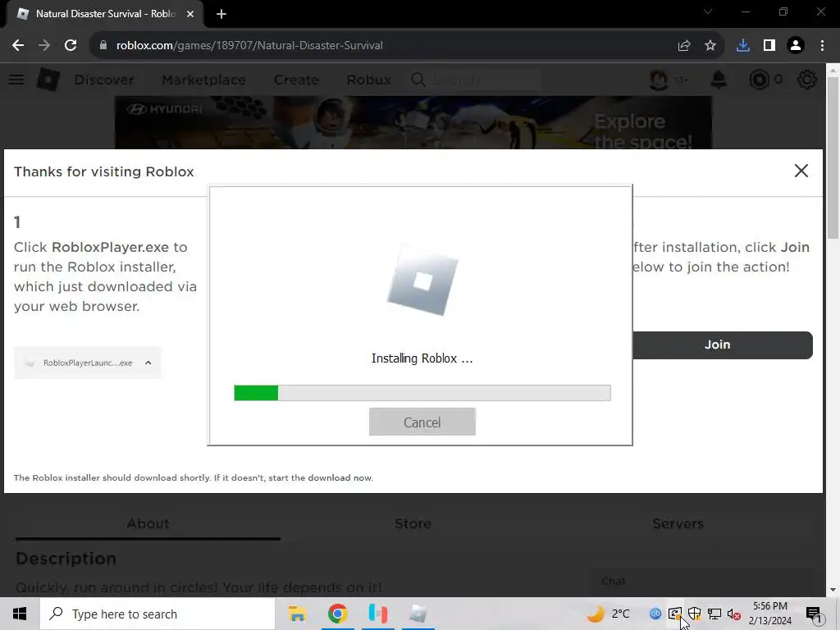Open File Explorer from taskbar

[297, 614]
